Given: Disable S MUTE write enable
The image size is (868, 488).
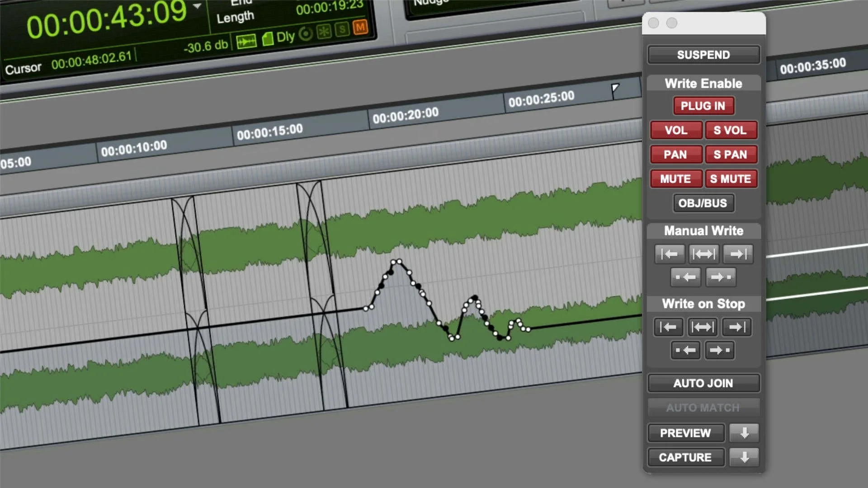Looking at the screenshot, I should 731,179.
